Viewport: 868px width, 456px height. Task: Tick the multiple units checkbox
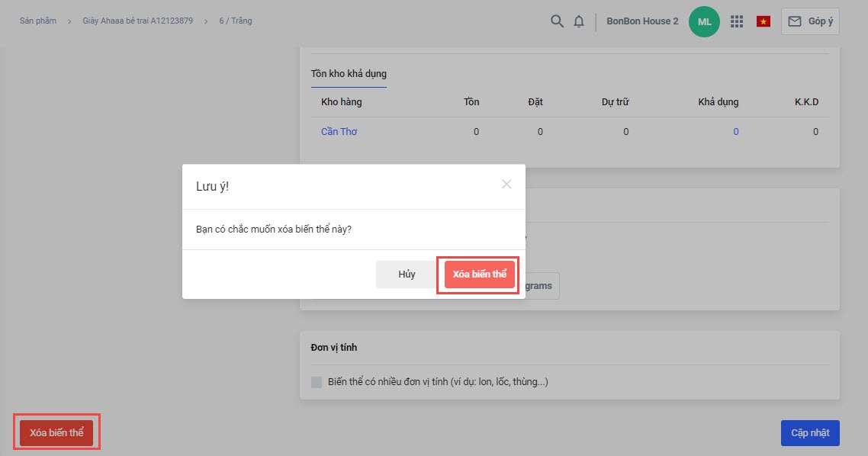pyautogui.click(x=317, y=382)
